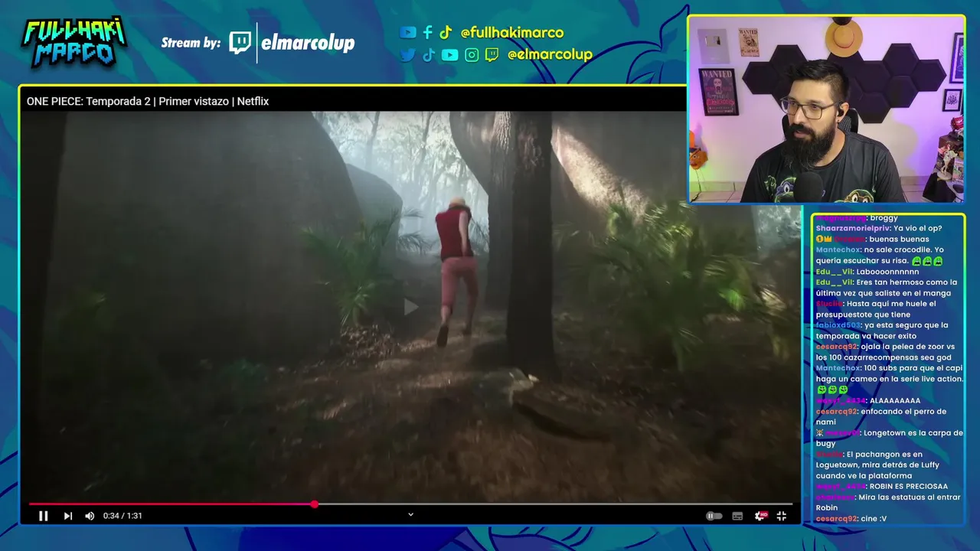This screenshot has width=980, height=551.
Task: Click the YouTube icon in the @elmarcolup row
Action: [449, 54]
